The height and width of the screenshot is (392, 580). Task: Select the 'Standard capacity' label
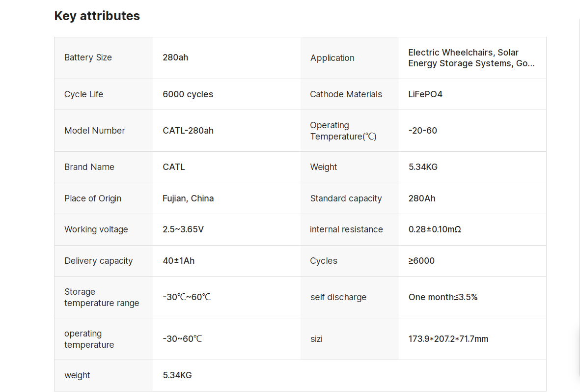[x=346, y=198]
